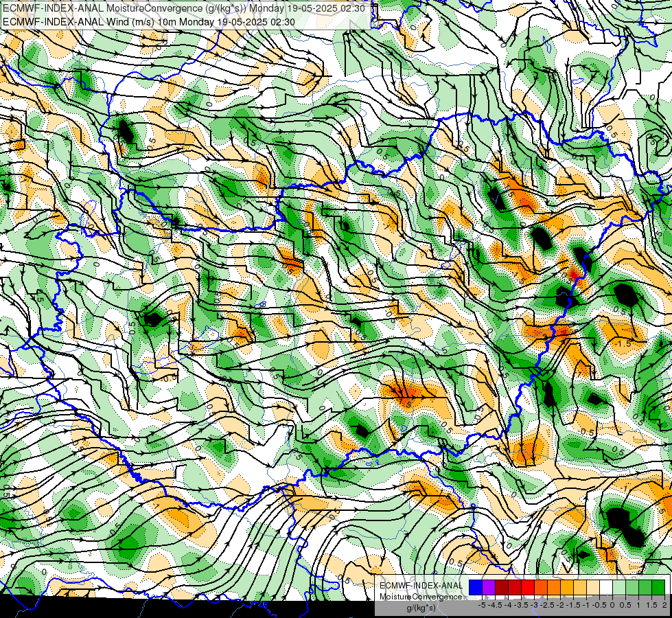The width and height of the screenshot is (672, 618).
Task: Click the legend tick value '2' at the far end
Action: tap(664, 605)
